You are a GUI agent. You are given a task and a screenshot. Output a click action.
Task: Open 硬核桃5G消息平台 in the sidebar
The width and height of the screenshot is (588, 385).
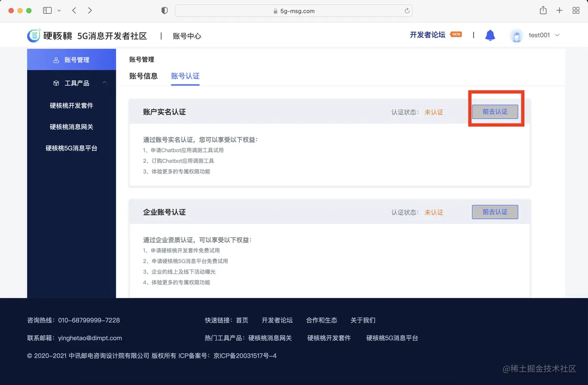click(x=72, y=148)
